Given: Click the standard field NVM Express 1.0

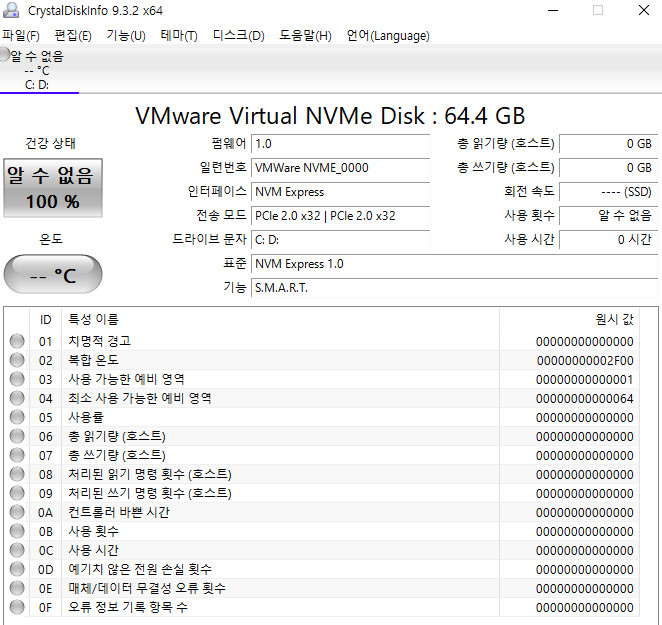Looking at the screenshot, I should pyautogui.click(x=455, y=264).
